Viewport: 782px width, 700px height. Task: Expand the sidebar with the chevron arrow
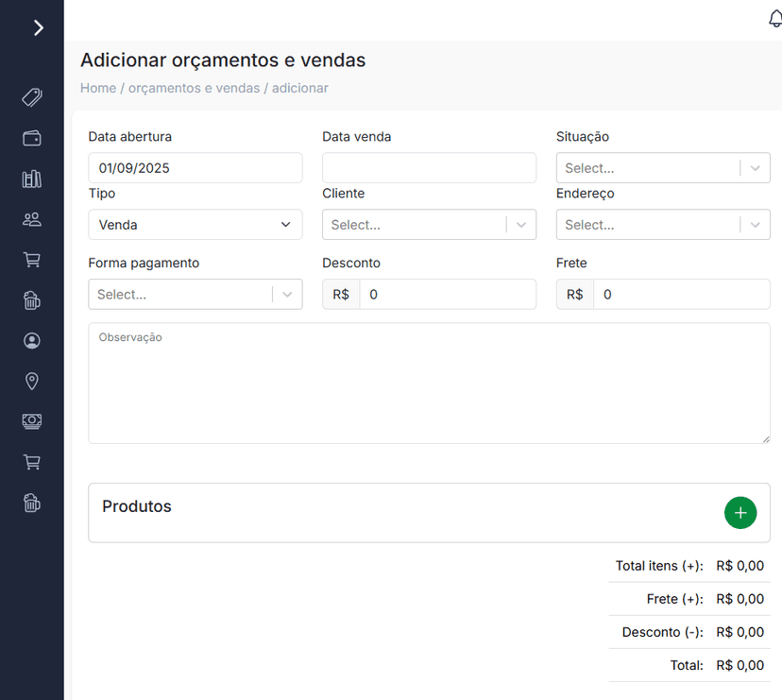38,28
